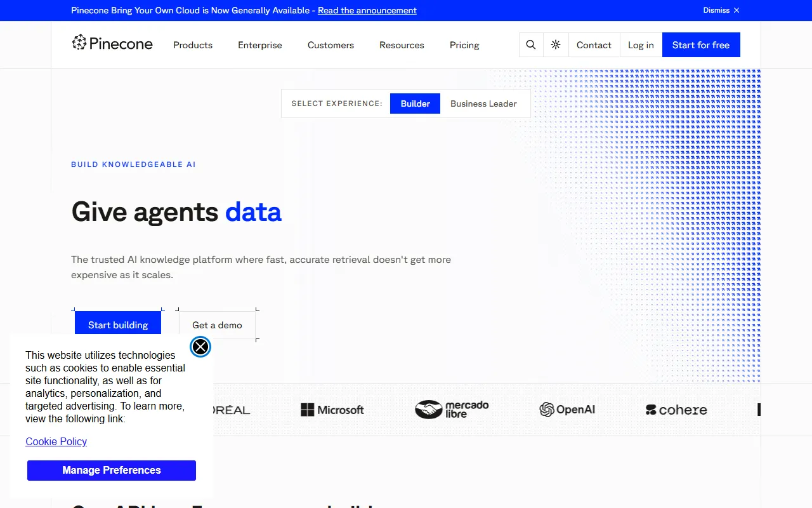
Task: Open the Enterprise menu
Action: pyautogui.click(x=260, y=45)
